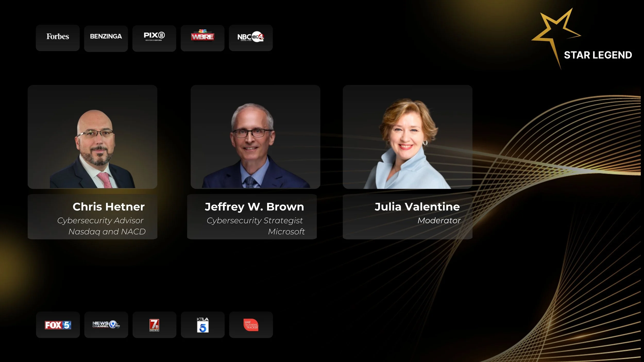Click the Nasdaq and NACD subtitle text
Screen dimensions: 644x362
[107, 231]
